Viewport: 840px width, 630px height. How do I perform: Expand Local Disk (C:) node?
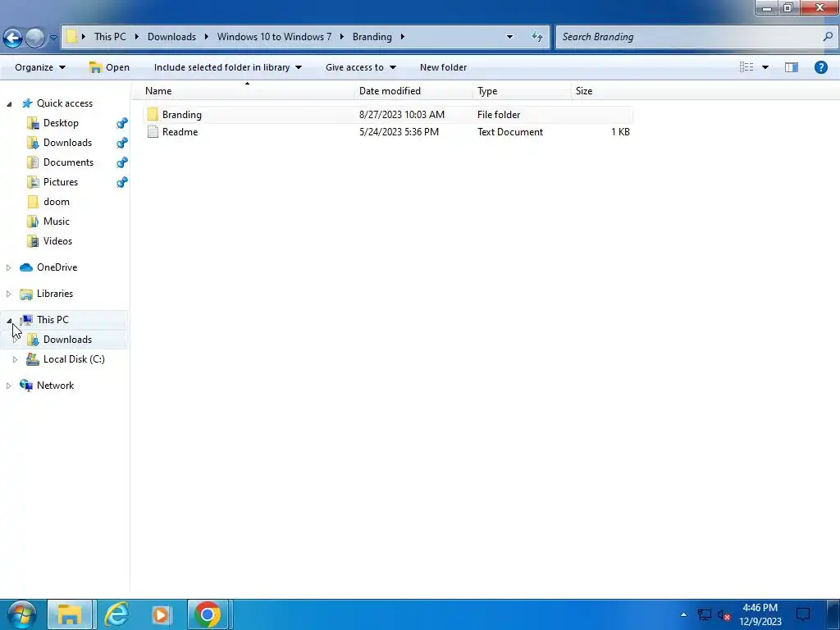click(x=15, y=359)
